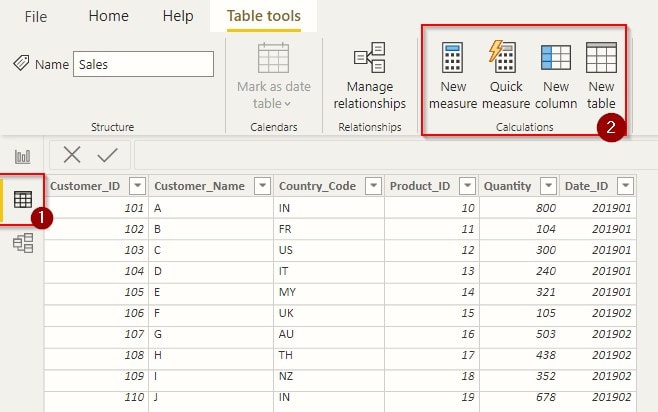Select the Table tools tab
Viewport: 658px width, 412px height.
(x=264, y=16)
